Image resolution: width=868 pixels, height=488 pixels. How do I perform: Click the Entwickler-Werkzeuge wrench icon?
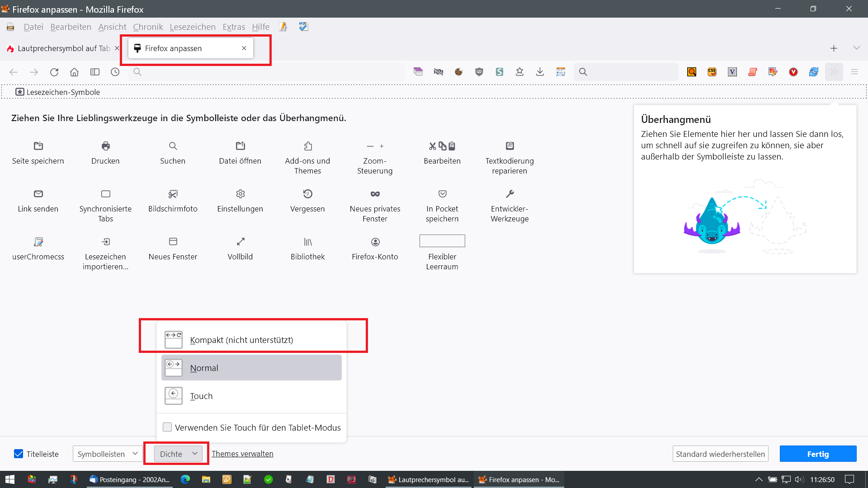tap(509, 194)
